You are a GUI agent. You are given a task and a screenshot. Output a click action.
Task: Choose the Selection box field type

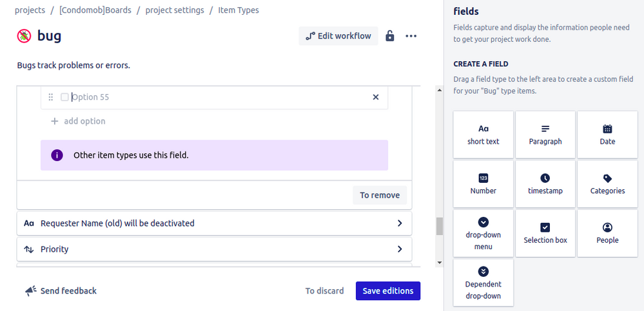[x=545, y=233]
